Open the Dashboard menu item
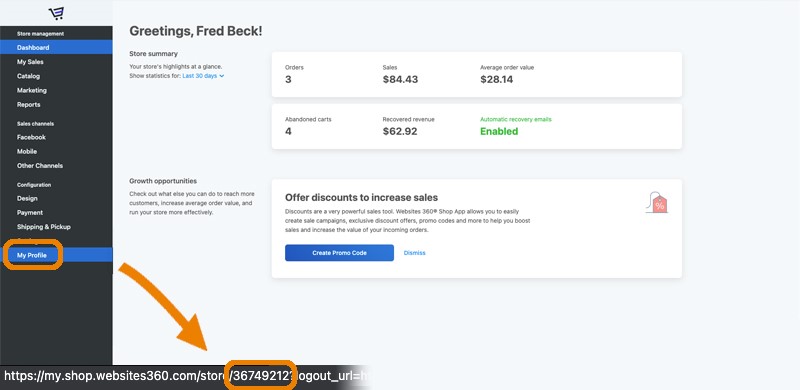 point(56,47)
